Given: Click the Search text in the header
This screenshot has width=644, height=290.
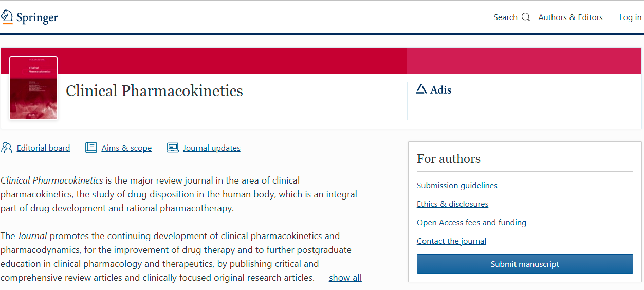Looking at the screenshot, I should point(505,17).
